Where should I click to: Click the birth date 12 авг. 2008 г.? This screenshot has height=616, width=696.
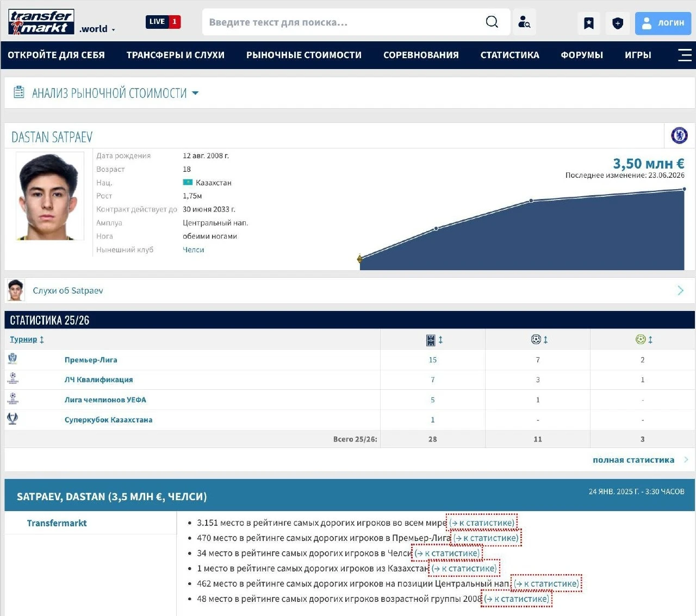click(x=206, y=155)
